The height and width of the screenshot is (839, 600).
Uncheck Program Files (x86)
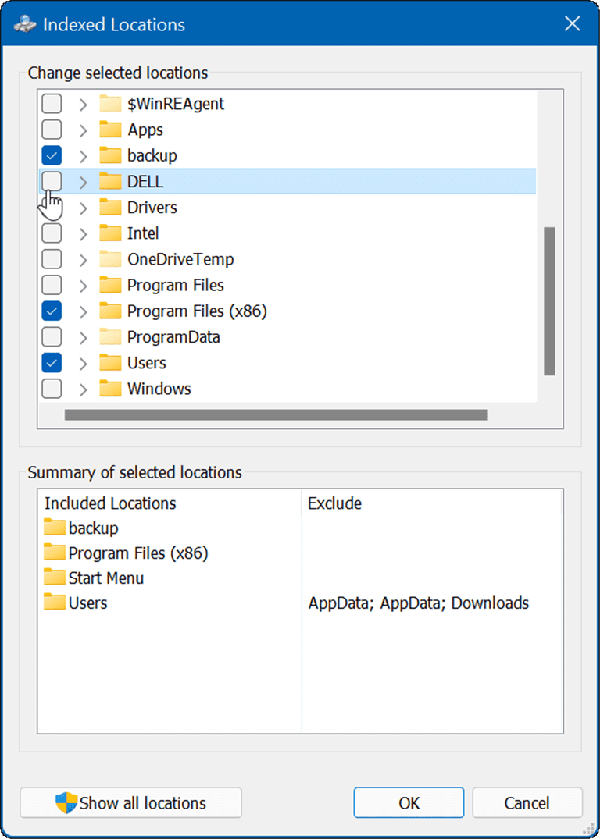point(51,311)
